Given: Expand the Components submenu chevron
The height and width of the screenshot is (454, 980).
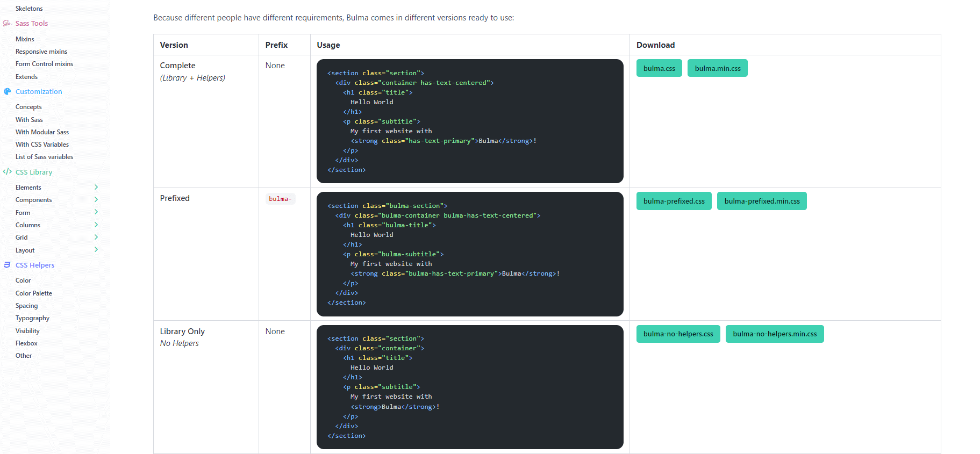Looking at the screenshot, I should pos(96,199).
